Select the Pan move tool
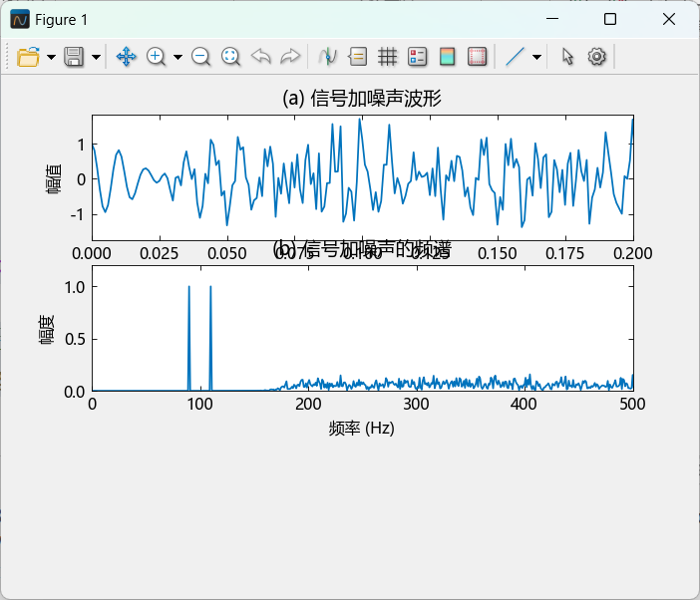 pyautogui.click(x=127, y=57)
